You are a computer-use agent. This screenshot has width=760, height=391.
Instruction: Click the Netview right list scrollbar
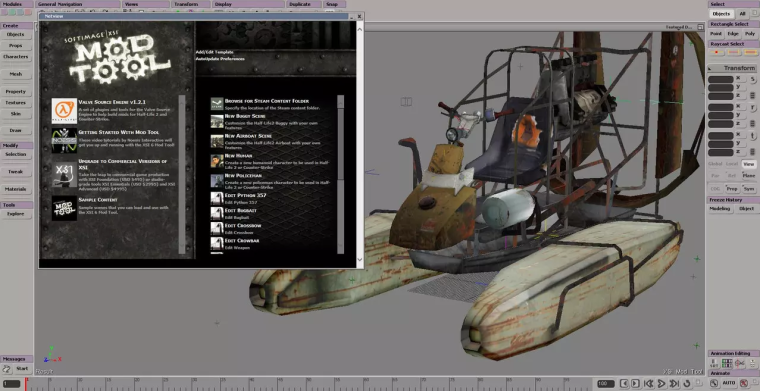(x=340, y=174)
